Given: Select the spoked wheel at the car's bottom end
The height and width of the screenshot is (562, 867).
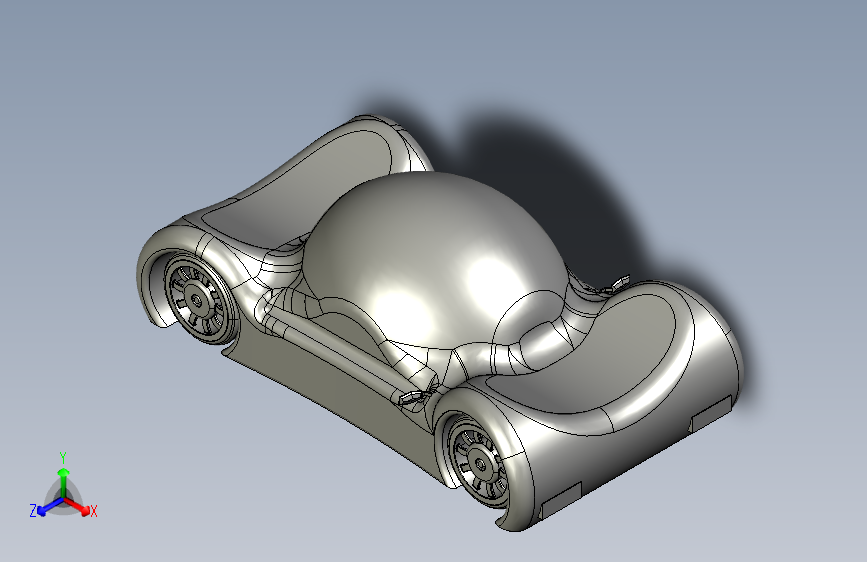Looking at the screenshot, I should 479,463.
